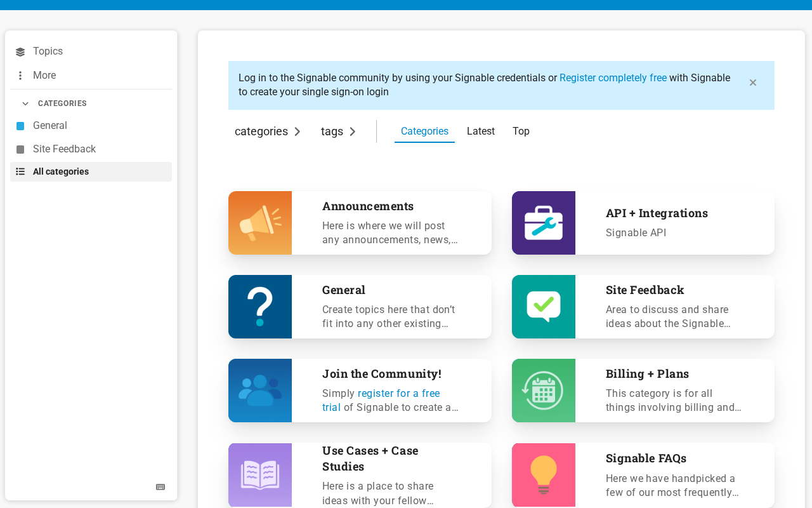This screenshot has height=508, width=812.
Task: Click the General question mark icon
Action: click(260, 307)
